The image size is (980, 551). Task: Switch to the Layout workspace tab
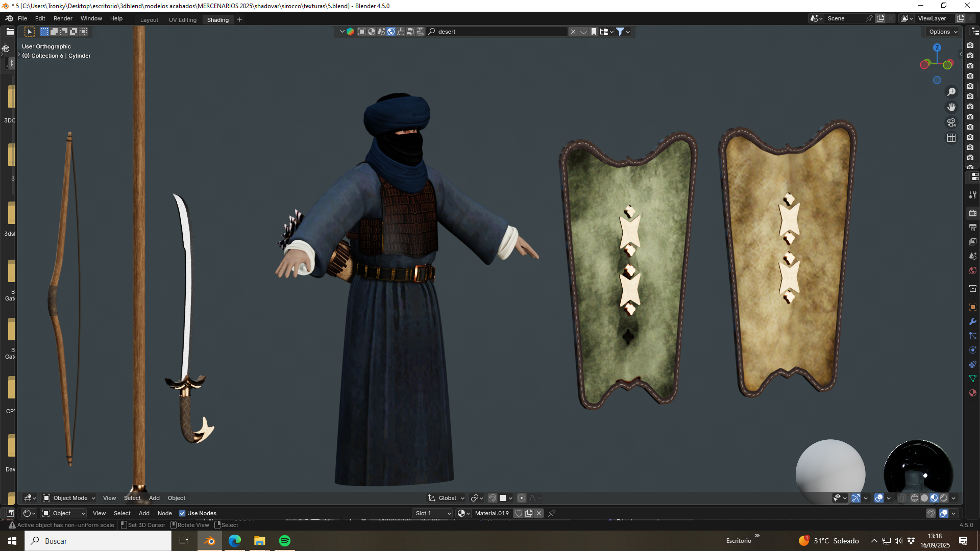click(149, 20)
